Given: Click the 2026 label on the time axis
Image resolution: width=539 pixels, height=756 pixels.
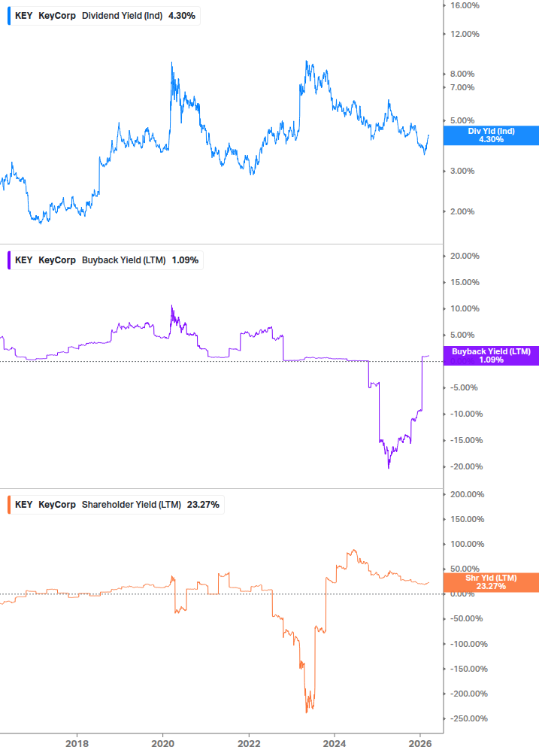Looking at the screenshot, I should tap(420, 743).
